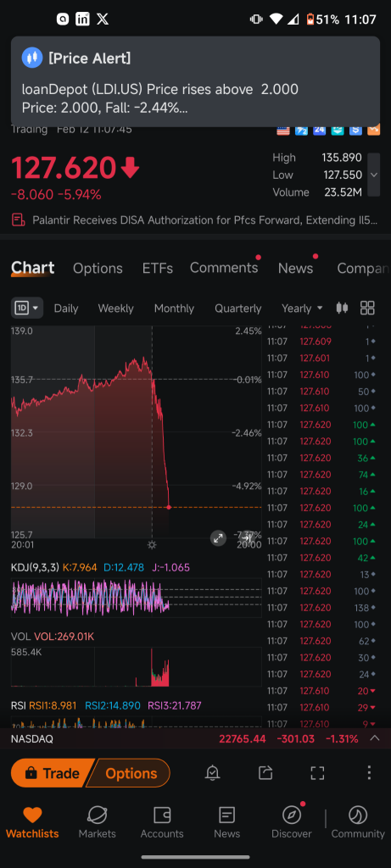Tap the X icon in the status bar
The width and height of the screenshot is (391, 868).
[103, 19]
